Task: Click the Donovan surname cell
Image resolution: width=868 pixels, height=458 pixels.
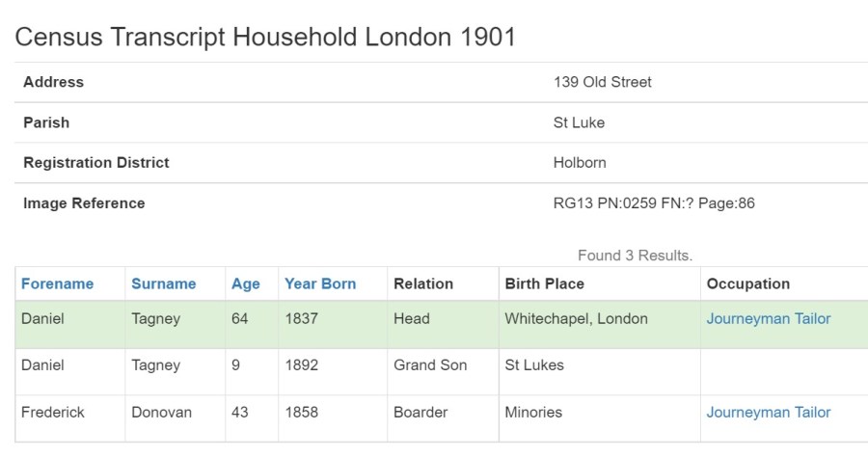Action: point(161,412)
